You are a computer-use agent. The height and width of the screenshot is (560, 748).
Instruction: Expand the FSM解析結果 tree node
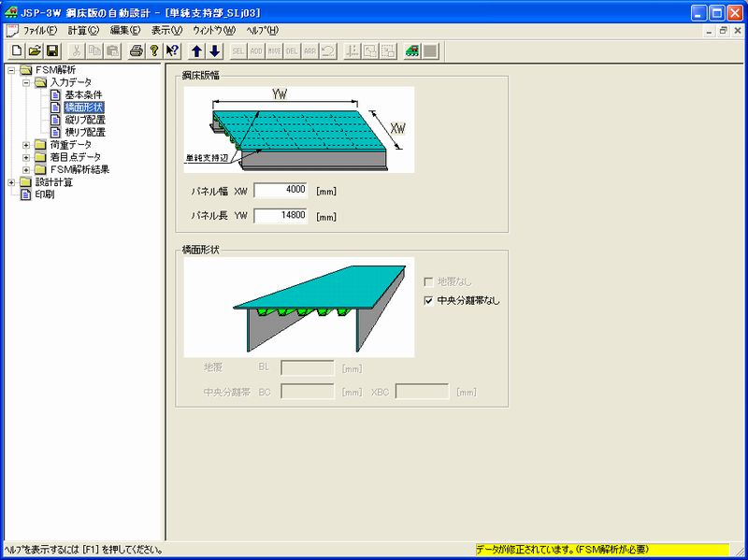tap(26, 170)
